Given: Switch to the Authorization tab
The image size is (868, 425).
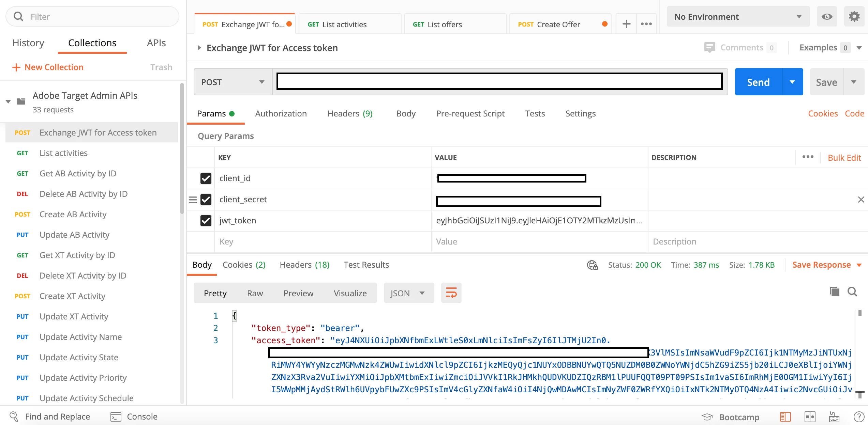Looking at the screenshot, I should (x=281, y=113).
